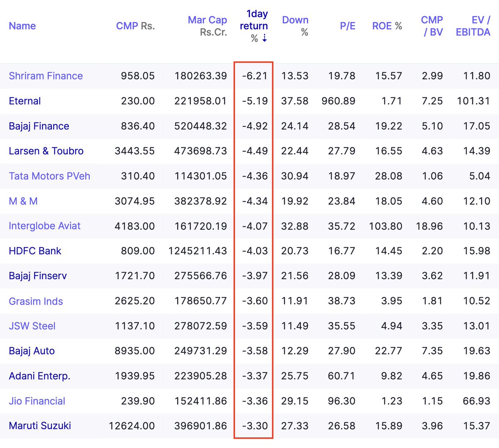Viewport: 499px width, 448px height.
Task: Select Jio Financial CMP 239.90
Action: click(x=138, y=401)
